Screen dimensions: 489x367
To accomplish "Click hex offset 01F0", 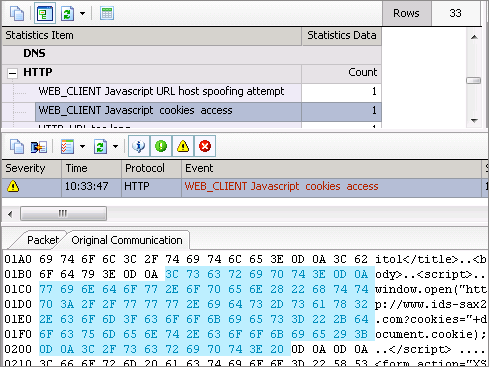I will (18, 334).
